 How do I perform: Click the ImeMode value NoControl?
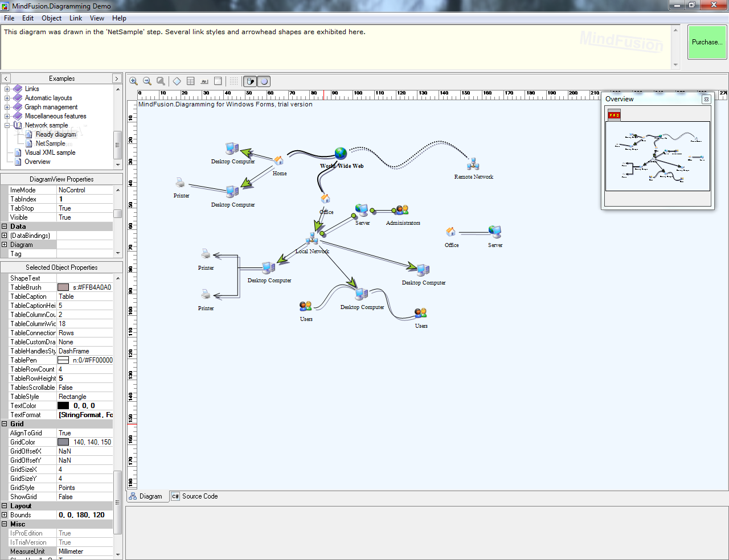pos(72,190)
